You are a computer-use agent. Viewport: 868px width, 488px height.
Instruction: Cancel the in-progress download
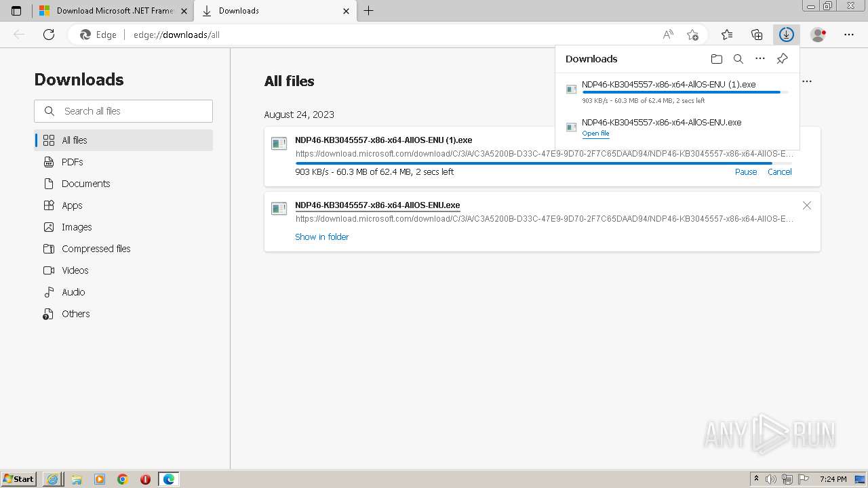click(x=780, y=172)
